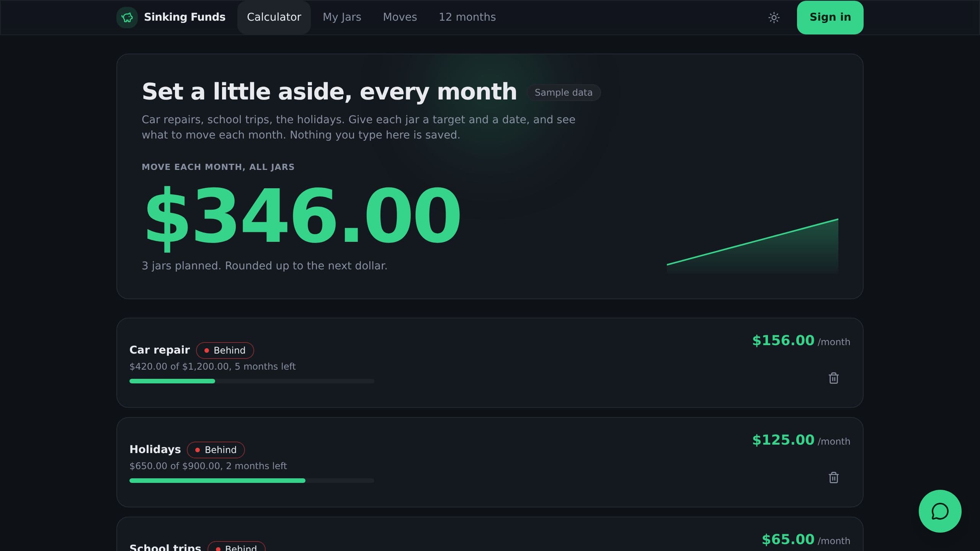
Task: Switch to the My Jars tab
Action: pos(342,17)
